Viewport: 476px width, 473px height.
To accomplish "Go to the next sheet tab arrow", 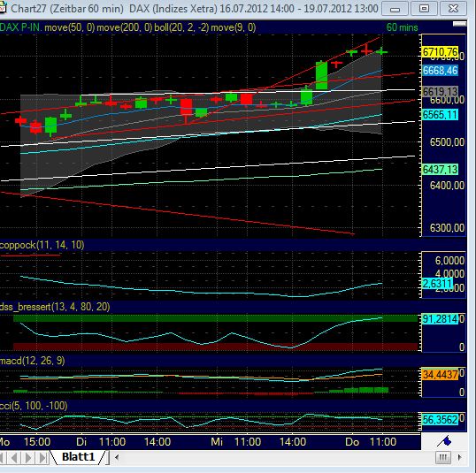I will point(28,457).
